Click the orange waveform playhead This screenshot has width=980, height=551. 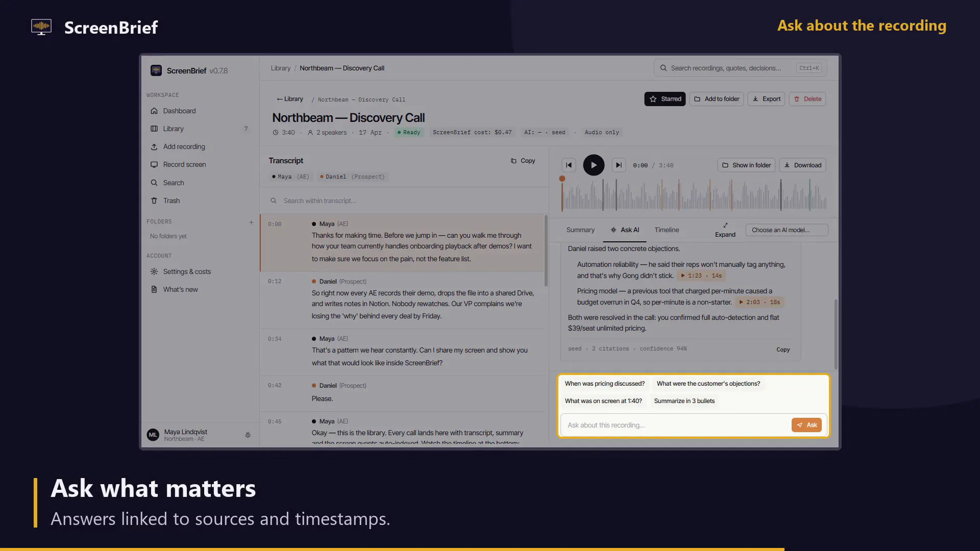(x=562, y=179)
